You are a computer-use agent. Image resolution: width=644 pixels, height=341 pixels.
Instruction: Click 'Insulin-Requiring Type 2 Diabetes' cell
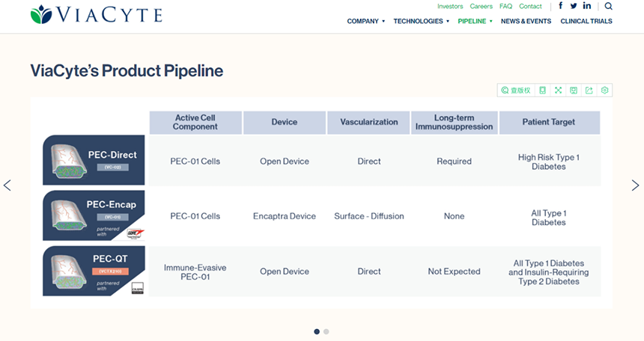point(549,272)
